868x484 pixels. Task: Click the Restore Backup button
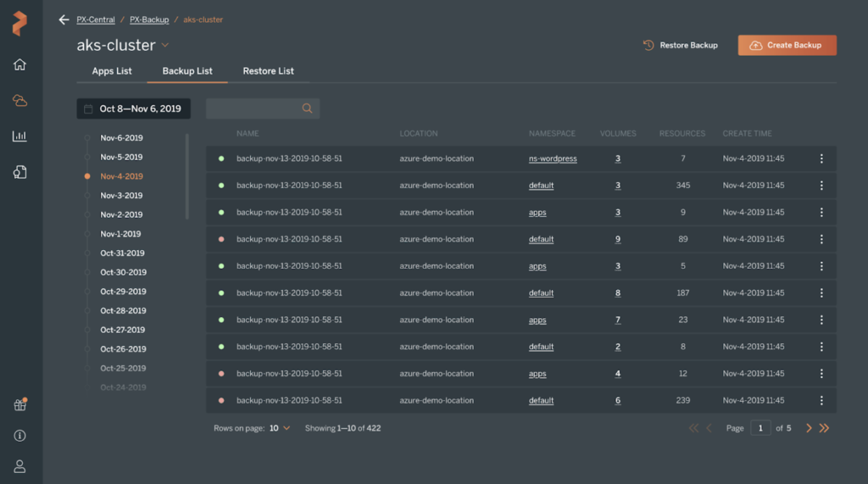[680, 45]
